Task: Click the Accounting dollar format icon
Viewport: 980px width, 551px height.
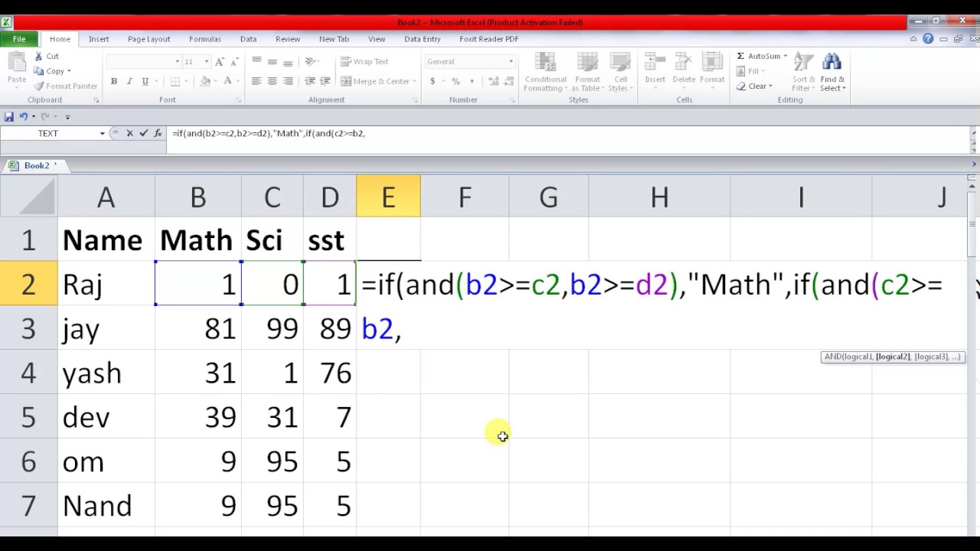Action: pyautogui.click(x=433, y=81)
